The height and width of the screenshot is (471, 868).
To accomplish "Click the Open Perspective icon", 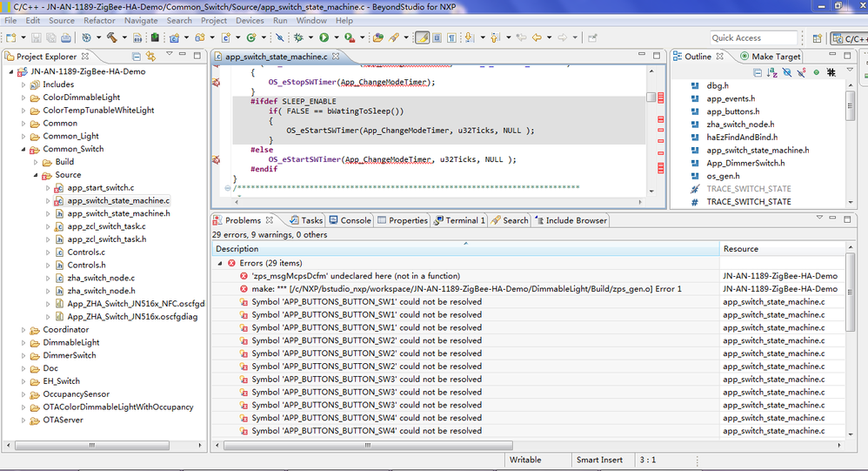I will pos(817,38).
